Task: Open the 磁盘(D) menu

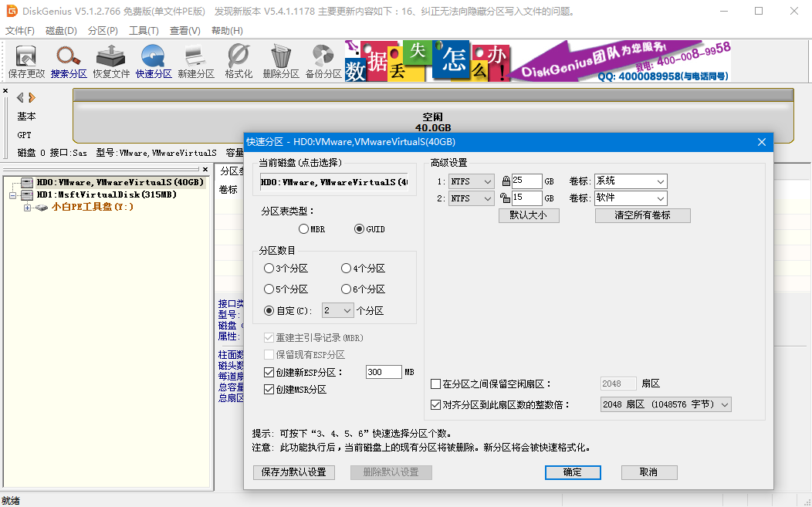Action: [x=61, y=31]
